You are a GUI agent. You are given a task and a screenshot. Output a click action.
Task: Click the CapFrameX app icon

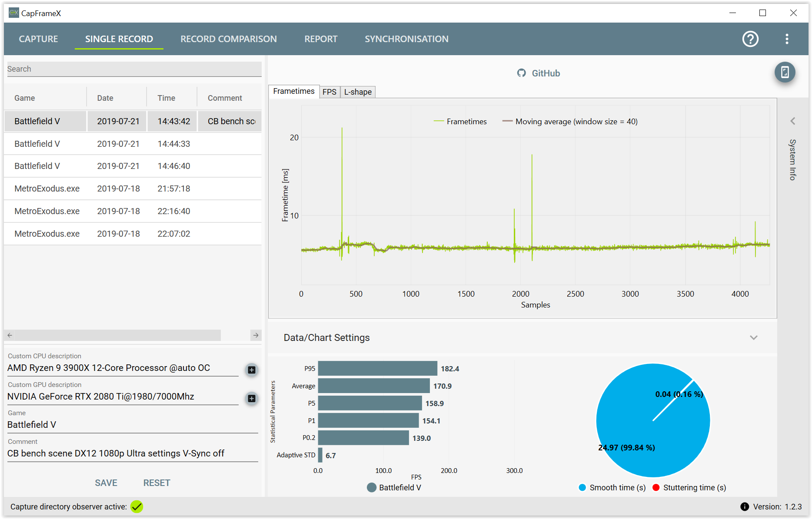pos(14,13)
